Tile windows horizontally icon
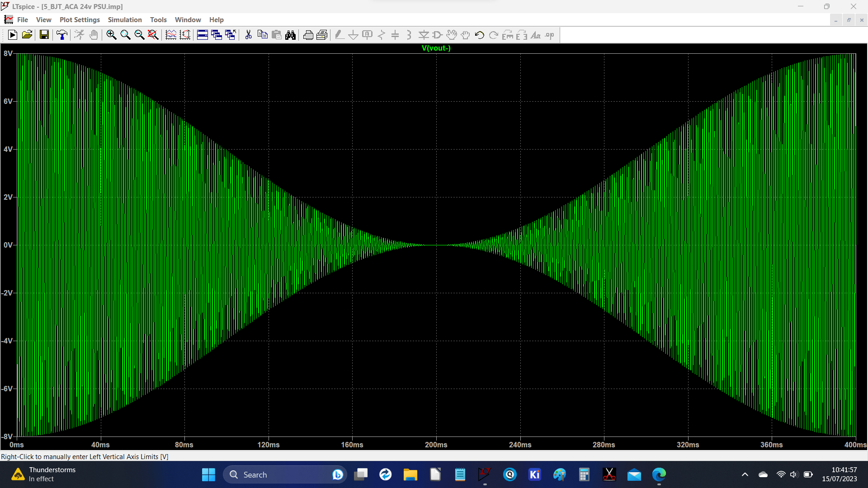 coord(203,35)
